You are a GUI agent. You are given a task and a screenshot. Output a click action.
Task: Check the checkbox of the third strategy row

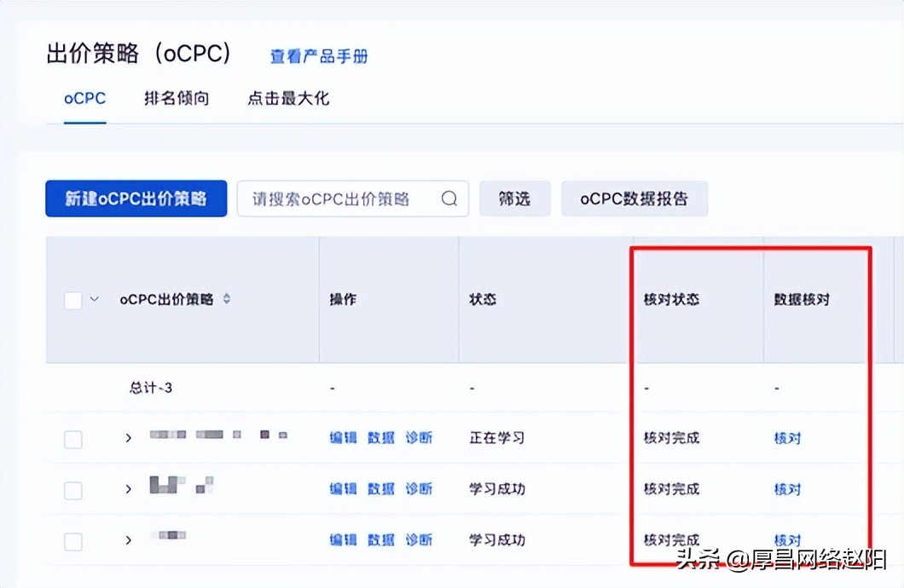coord(72,539)
